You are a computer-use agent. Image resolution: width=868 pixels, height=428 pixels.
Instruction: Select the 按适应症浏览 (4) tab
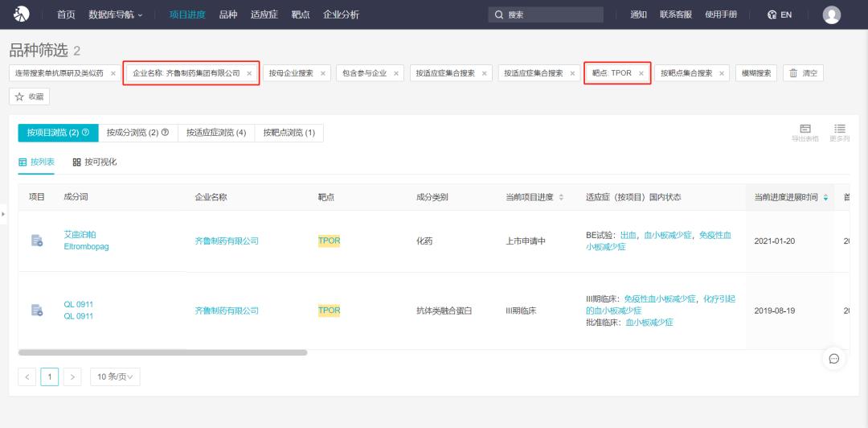[x=215, y=133]
